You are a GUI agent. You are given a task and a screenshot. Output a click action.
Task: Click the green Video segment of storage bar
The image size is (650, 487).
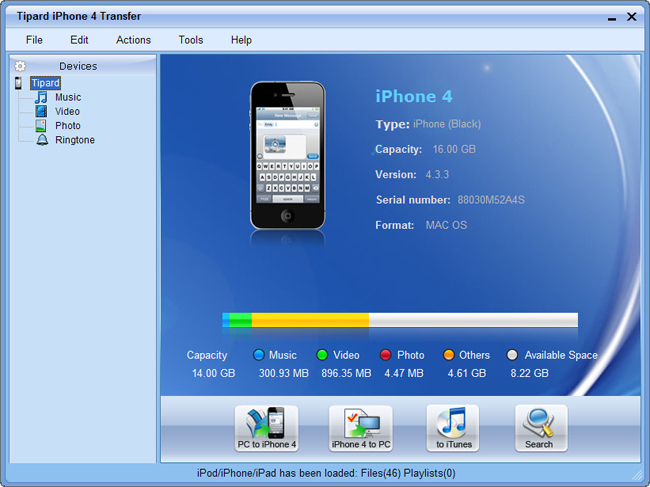(x=240, y=320)
